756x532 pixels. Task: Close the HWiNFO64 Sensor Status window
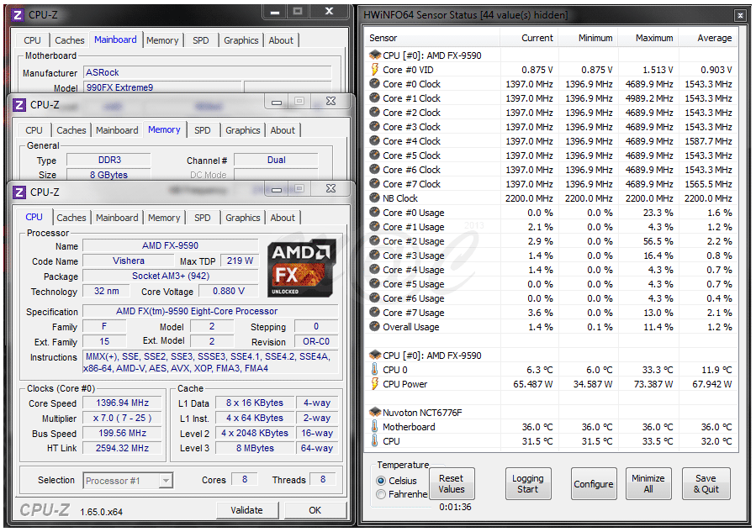click(x=740, y=15)
